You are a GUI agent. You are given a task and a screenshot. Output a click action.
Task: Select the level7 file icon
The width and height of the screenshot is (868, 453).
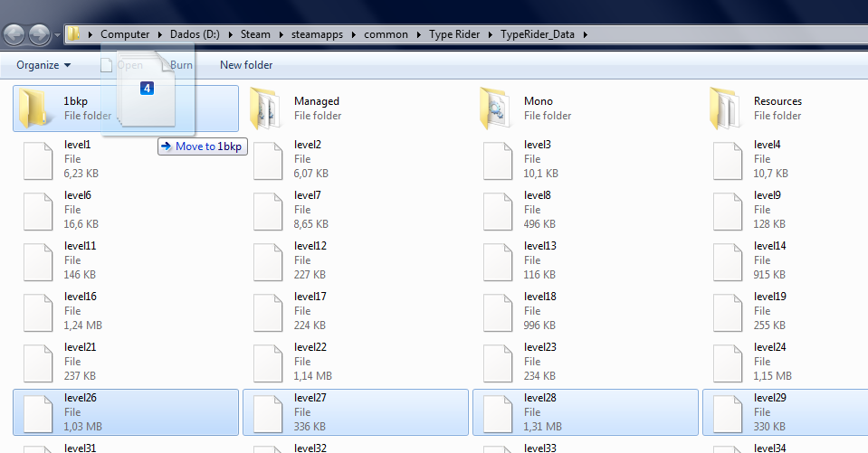(x=268, y=212)
